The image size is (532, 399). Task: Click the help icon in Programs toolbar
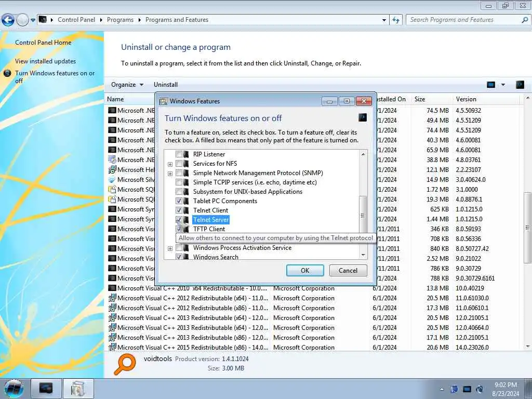coord(520,85)
